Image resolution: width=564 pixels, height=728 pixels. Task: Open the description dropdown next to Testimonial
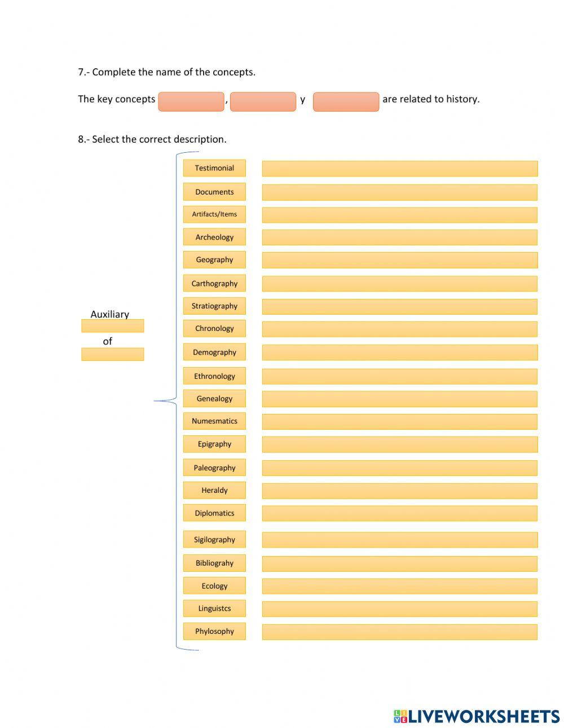(399, 168)
